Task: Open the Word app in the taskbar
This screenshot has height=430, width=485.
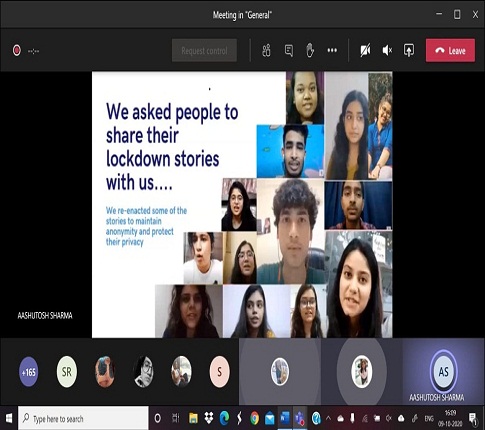Action: pos(284,418)
